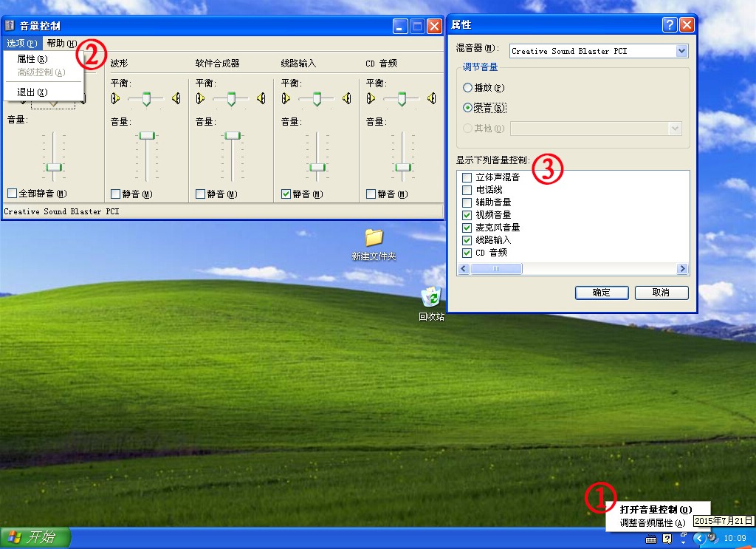756x549 pixels.
Task: Click right speaker icon under 软件合成器 balance
Action: pos(261,98)
